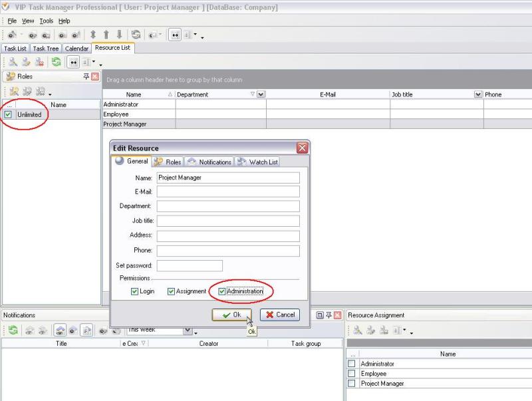Uncheck the Administration permission
The image size is (532, 401).
pyautogui.click(x=221, y=291)
